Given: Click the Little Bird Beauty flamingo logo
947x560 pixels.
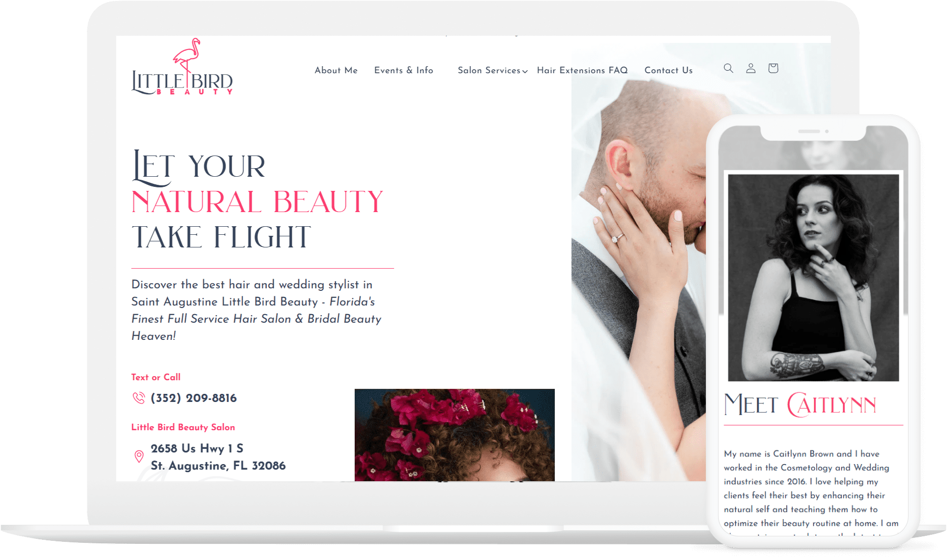Looking at the screenshot, I should 182,67.
